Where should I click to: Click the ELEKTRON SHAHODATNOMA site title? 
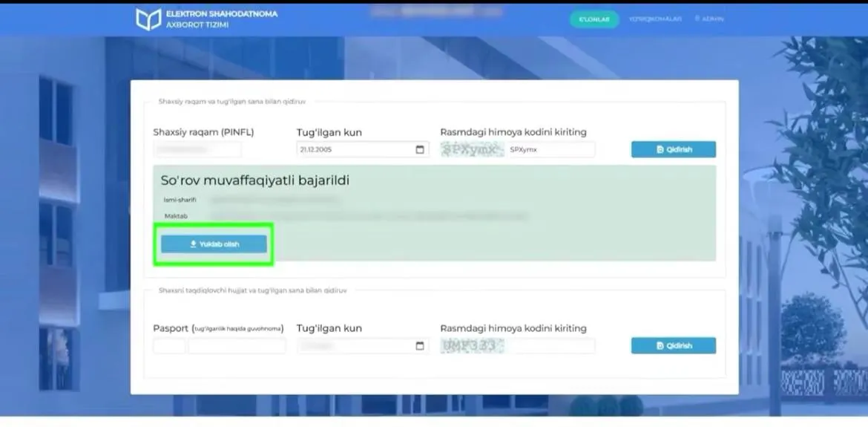pyautogui.click(x=221, y=14)
